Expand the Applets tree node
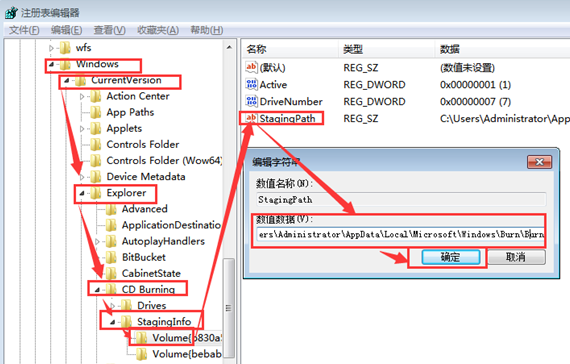Image resolution: width=570 pixels, height=364 pixels. (82, 129)
